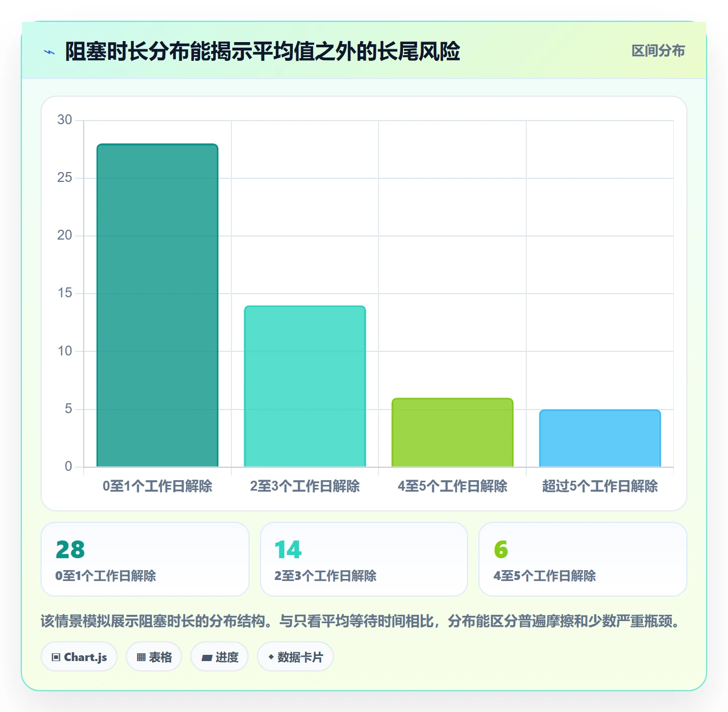Click the bar icon in 进度 chip
The image size is (728, 712).
[207, 658]
